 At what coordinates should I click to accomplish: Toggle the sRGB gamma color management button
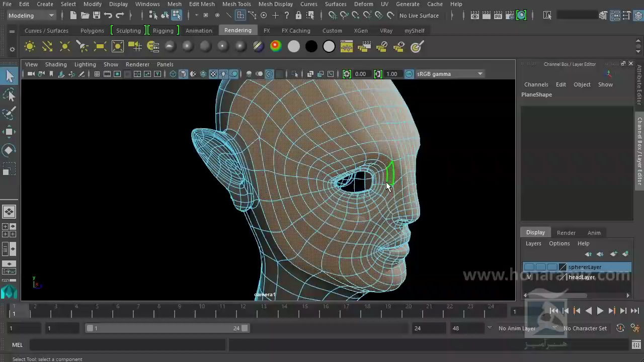[x=409, y=74]
